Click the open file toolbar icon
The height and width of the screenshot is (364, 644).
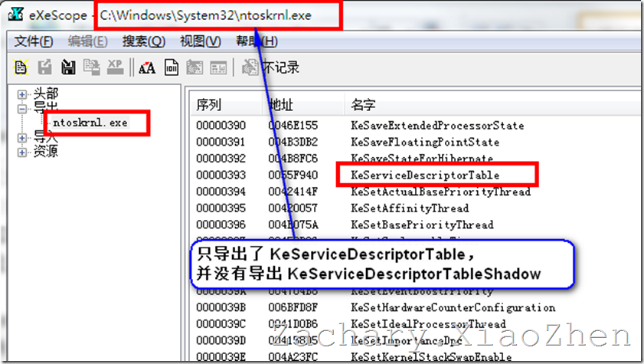pyautogui.click(x=21, y=67)
